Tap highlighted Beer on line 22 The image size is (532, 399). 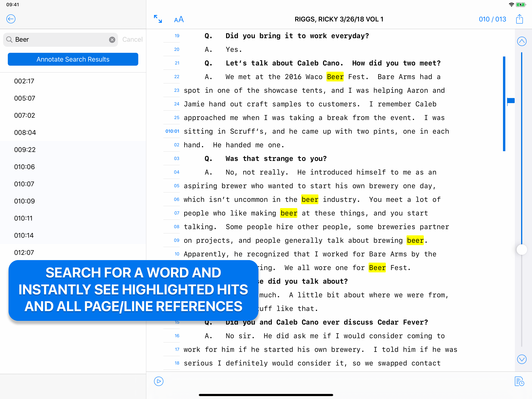pyautogui.click(x=335, y=77)
